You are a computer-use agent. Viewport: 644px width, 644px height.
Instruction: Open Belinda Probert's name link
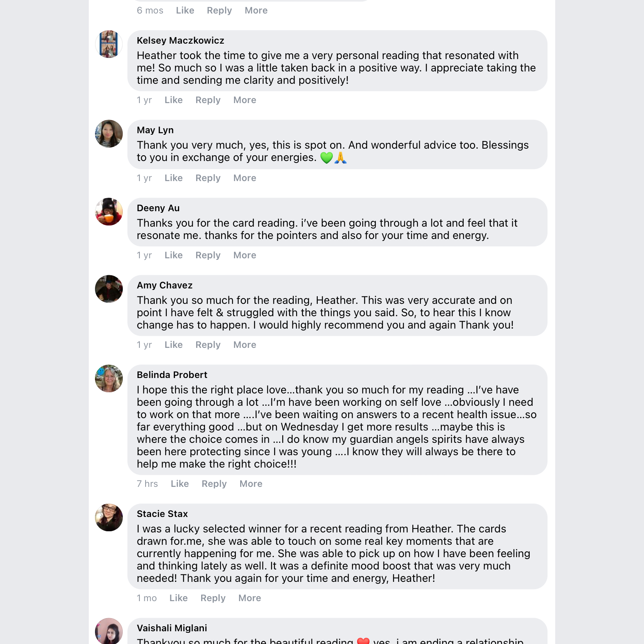[x=172, y=375]
